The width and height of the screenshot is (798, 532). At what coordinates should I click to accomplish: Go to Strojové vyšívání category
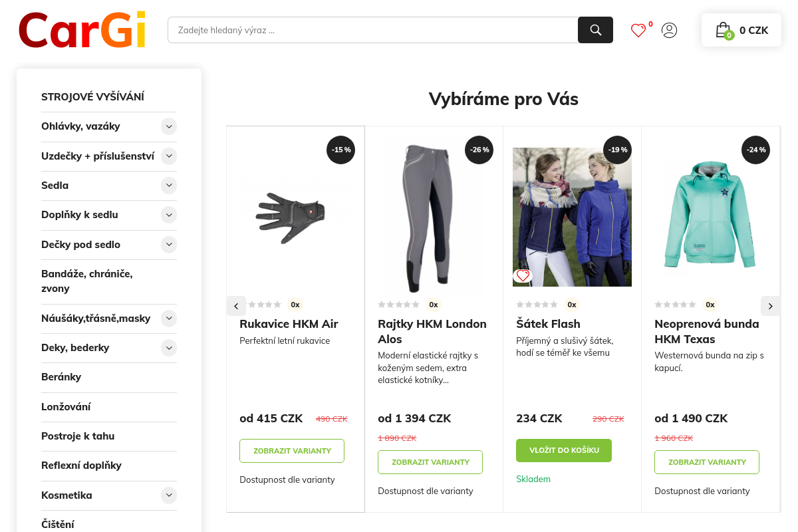pos(92,96)
